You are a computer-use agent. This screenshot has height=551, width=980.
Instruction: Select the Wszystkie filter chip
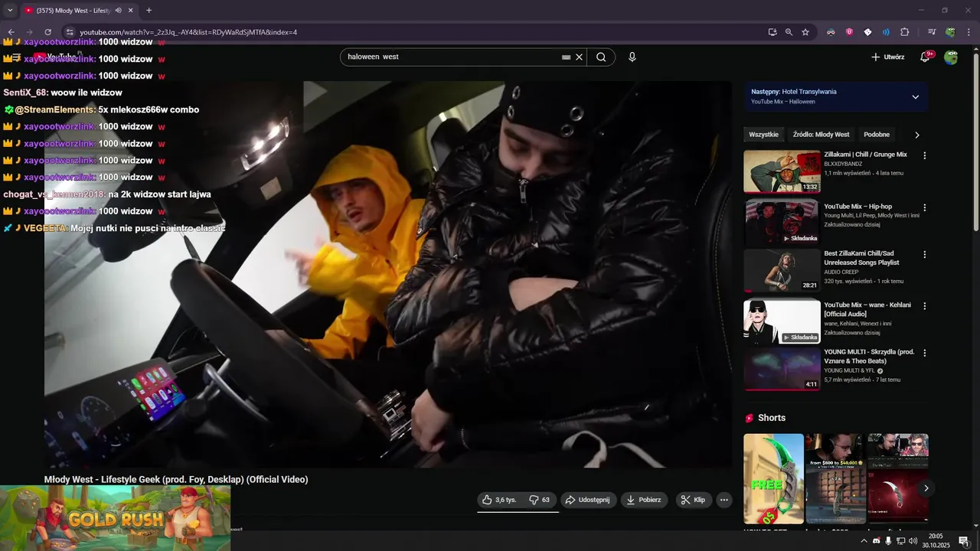point(763,135)
